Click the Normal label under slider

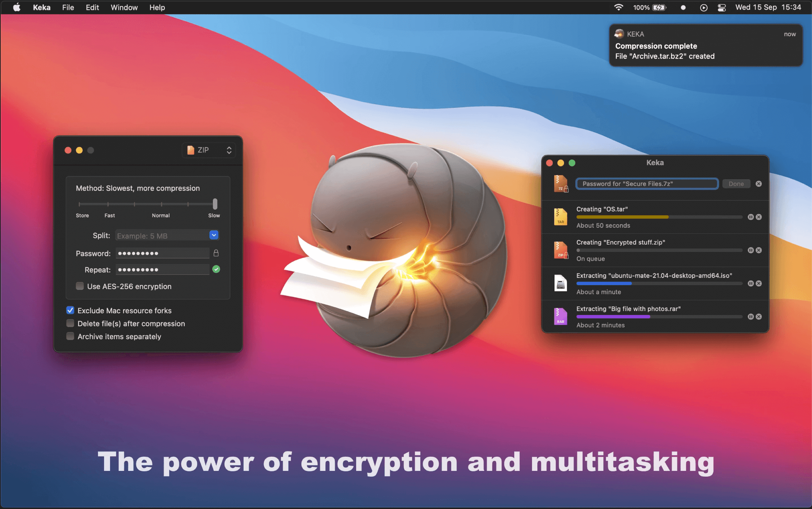coord(161,215)
